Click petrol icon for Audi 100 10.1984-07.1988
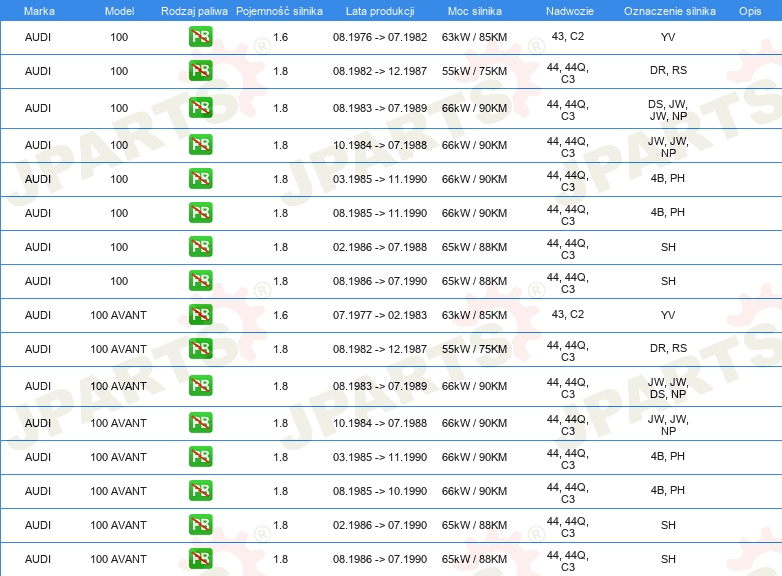 click(x=200, y=145)
